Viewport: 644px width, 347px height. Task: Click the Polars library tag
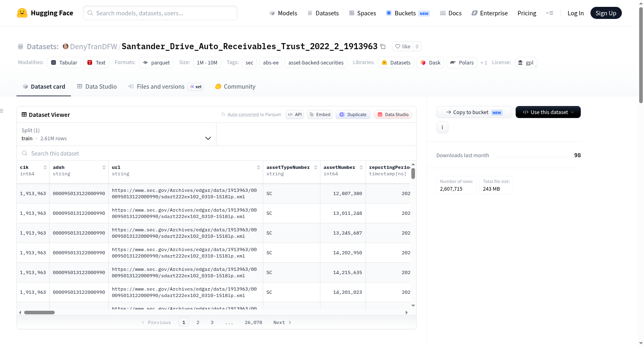[462, 62]
